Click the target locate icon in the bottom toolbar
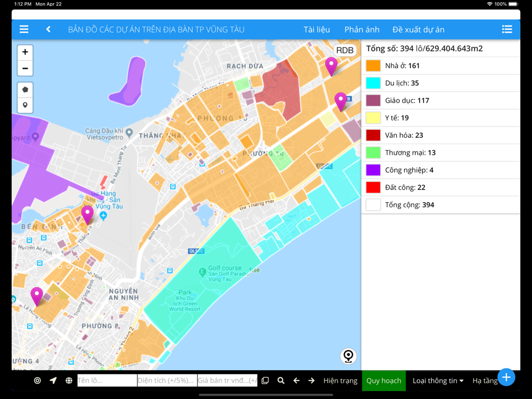The image size is (532, 399). click(37, 381)
